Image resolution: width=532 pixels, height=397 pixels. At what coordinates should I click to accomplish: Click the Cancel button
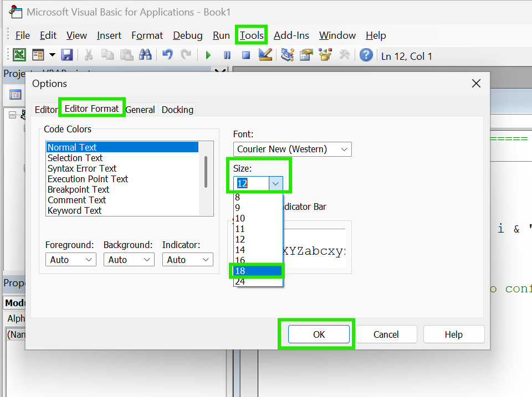point(386,334)
